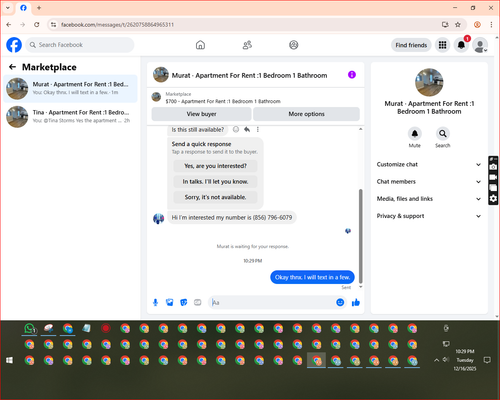Open Windows notification center
Image resolution: width=500 pixels, height=400 pixels.
pyautogui.click(x=487, y=360)
